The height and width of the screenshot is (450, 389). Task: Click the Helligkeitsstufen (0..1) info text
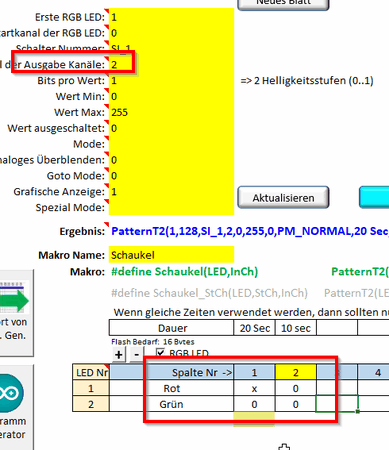click(x=307, y=81)
